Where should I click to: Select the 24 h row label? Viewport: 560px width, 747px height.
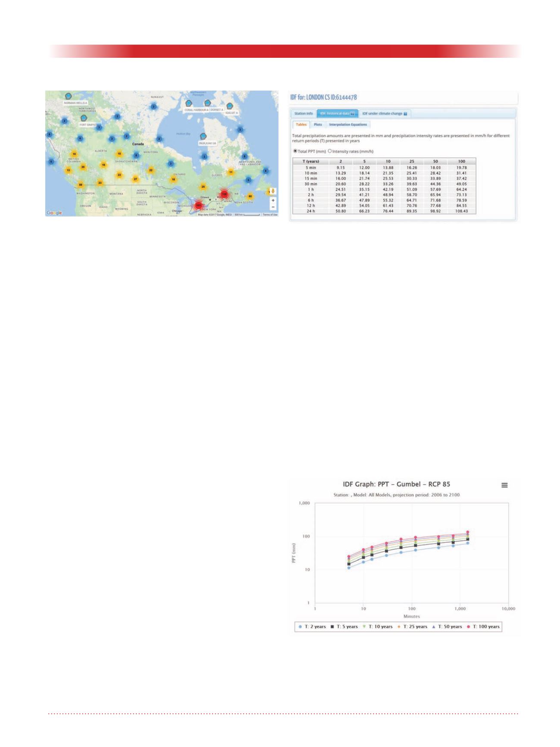pos(310,211)
